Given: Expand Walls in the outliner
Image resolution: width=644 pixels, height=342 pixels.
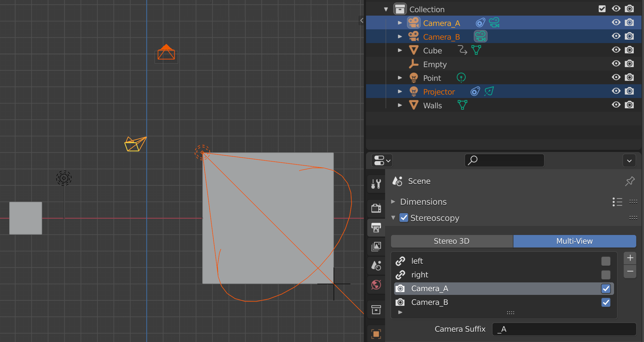Looking at the screenshot, I should point(400,105).
